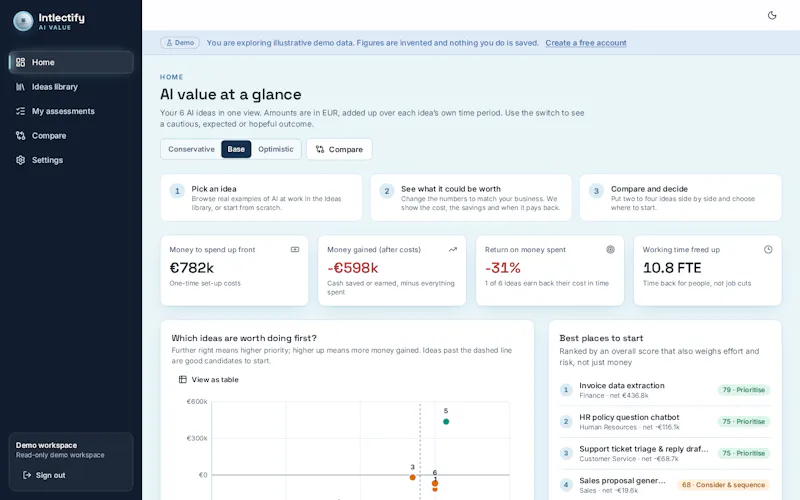Click the -31% return value
This screenshot has height=500, width=800.
pyautogui.click(x=503, y=268)
